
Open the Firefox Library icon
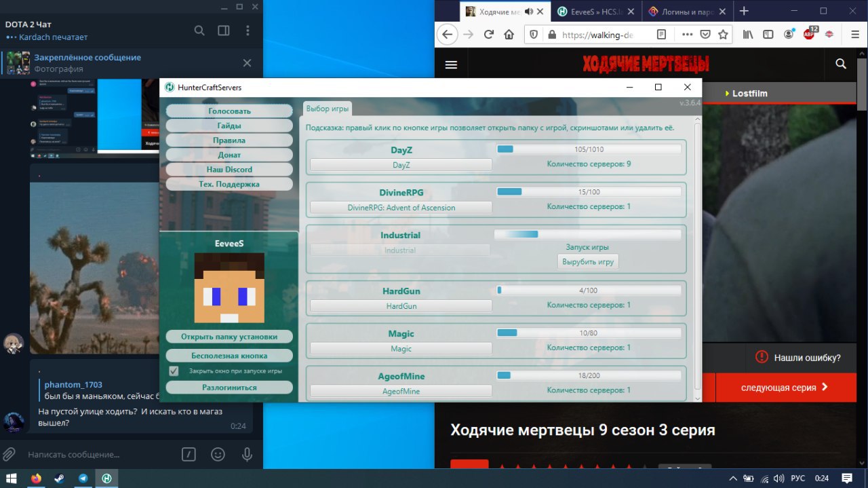pos(748,35)
